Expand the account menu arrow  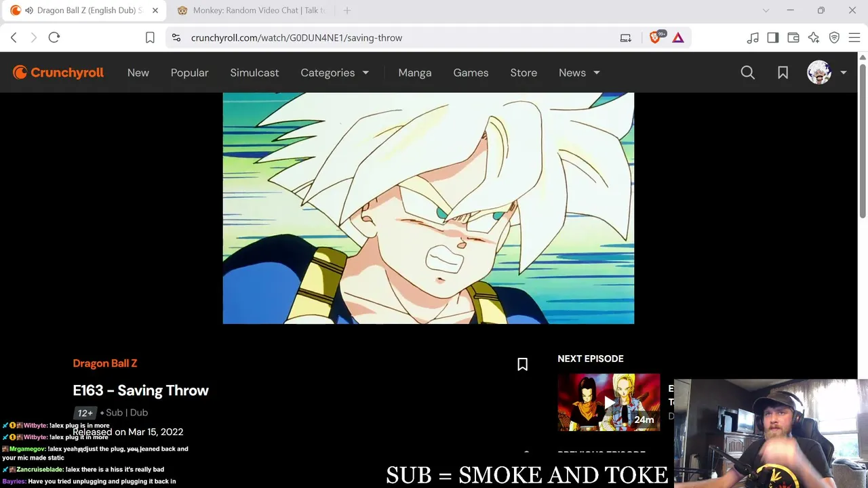tap(844, 73)
